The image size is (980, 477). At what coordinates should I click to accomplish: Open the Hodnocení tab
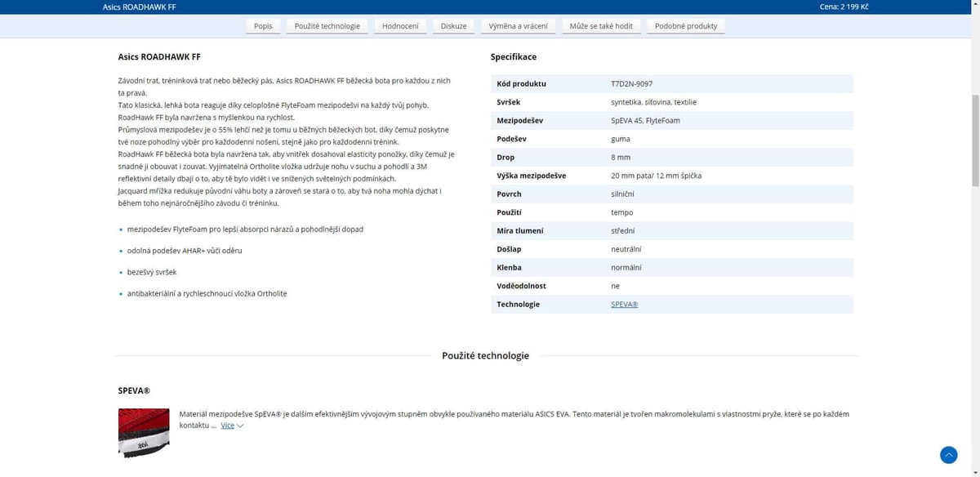[x=400, y=26]
